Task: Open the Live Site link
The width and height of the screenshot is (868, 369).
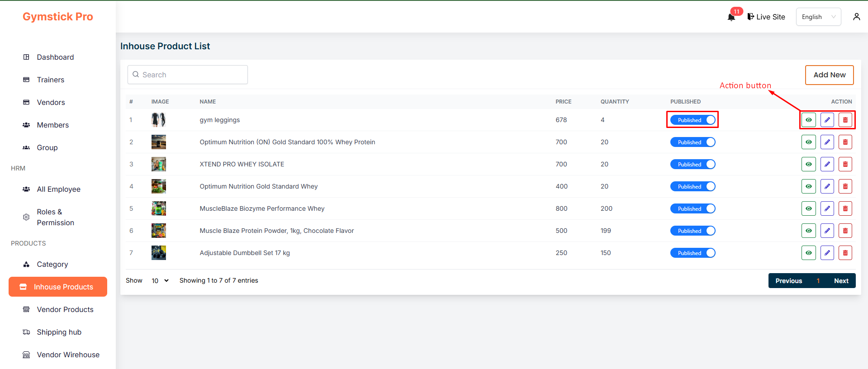Action: 766,17
